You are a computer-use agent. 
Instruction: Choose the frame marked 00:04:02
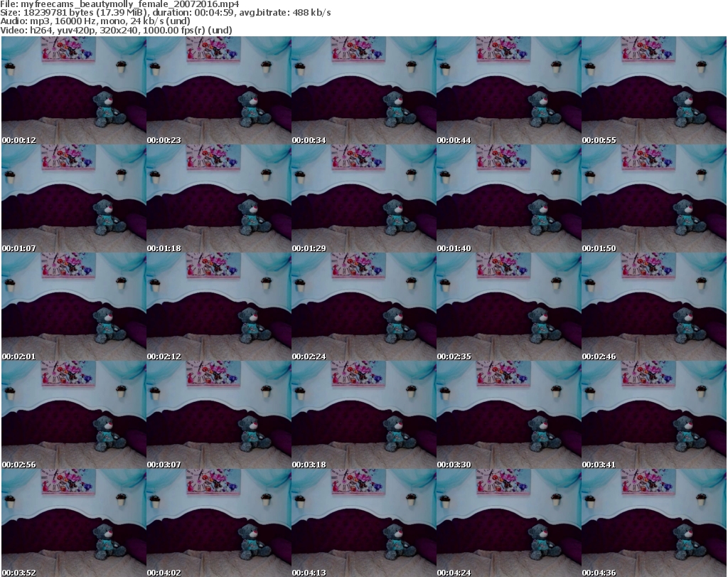click(x=219, y=523)
